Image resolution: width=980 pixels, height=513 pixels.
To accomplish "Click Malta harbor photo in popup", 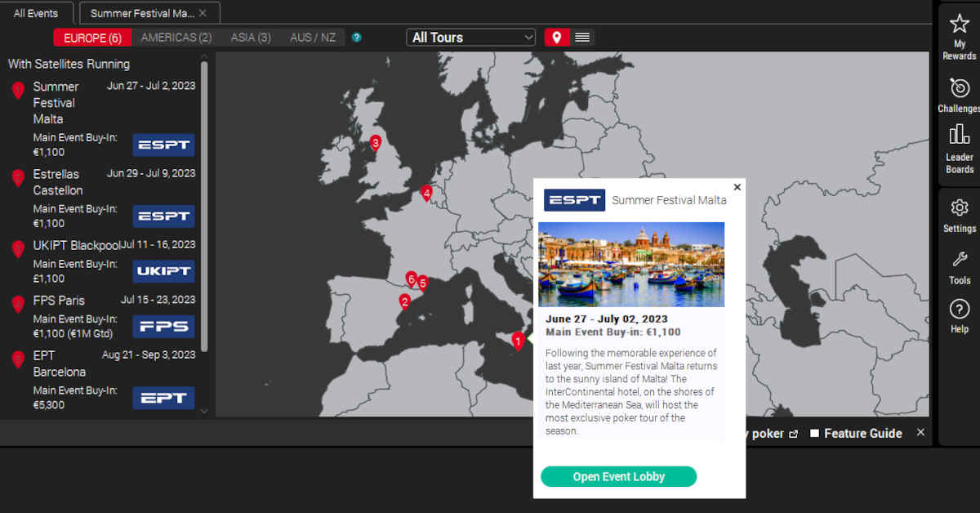I will pos(631,265).
